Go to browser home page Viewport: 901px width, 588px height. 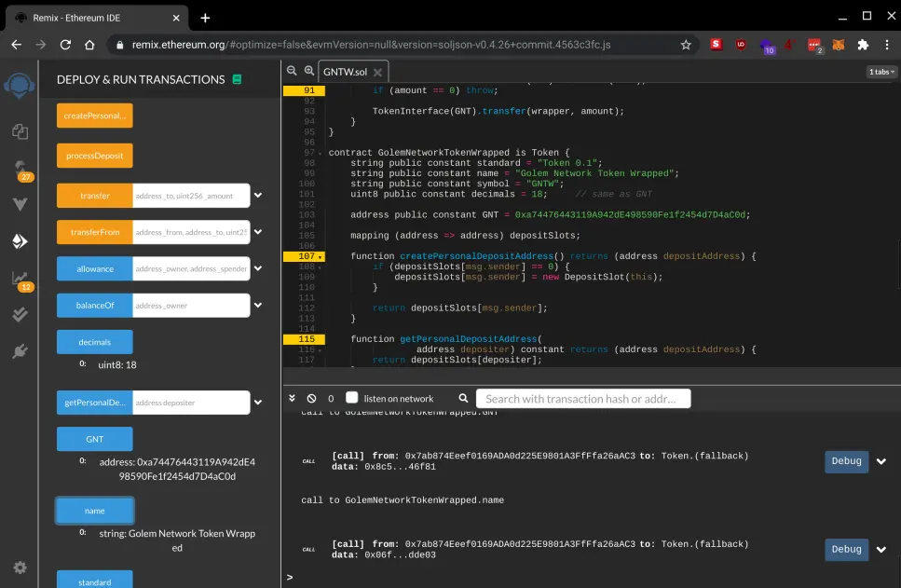point(89,45)
